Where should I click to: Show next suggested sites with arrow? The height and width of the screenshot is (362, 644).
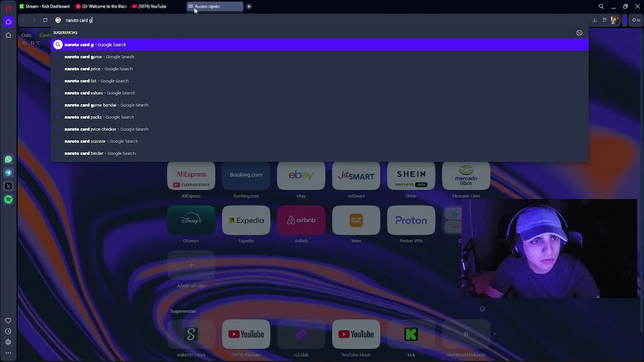pos(494,334)
